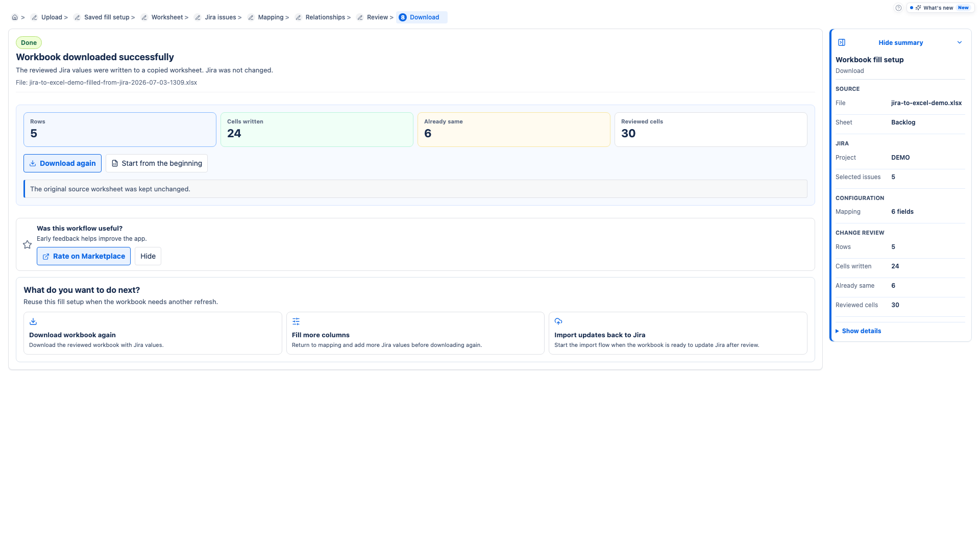Choose Download workbook again card
The image size is (980, 551).
tap(153, 333)
